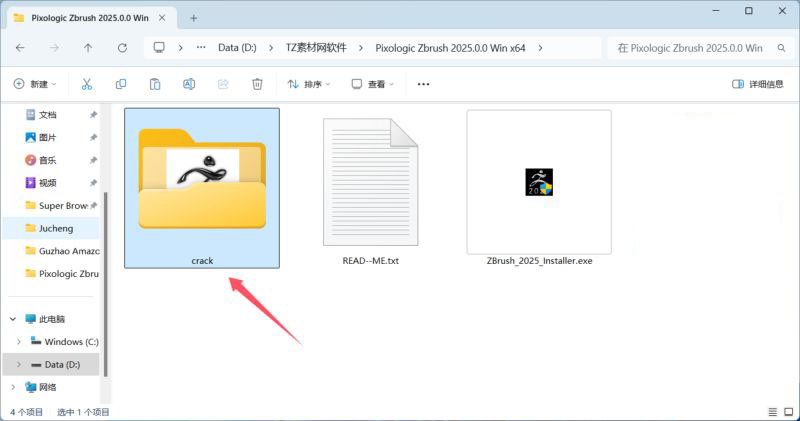Click the Cut scissors icon
This screenshot has width=800, height=421.
(87, 84)
